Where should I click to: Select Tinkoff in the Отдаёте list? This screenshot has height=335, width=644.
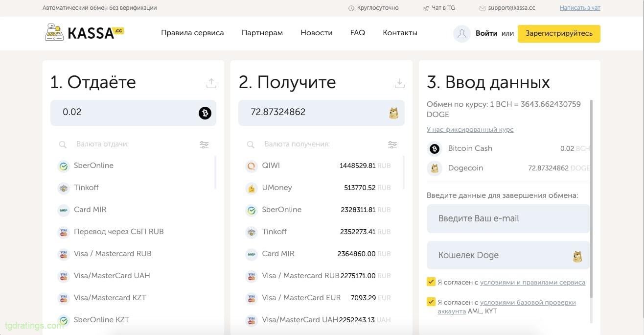pos(133,188)
